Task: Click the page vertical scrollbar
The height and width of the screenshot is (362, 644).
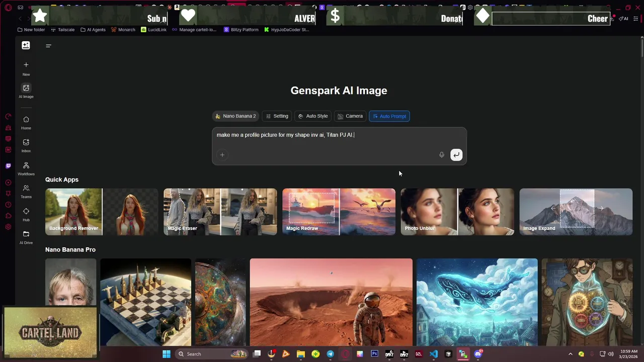Action: tap(642, 48)
